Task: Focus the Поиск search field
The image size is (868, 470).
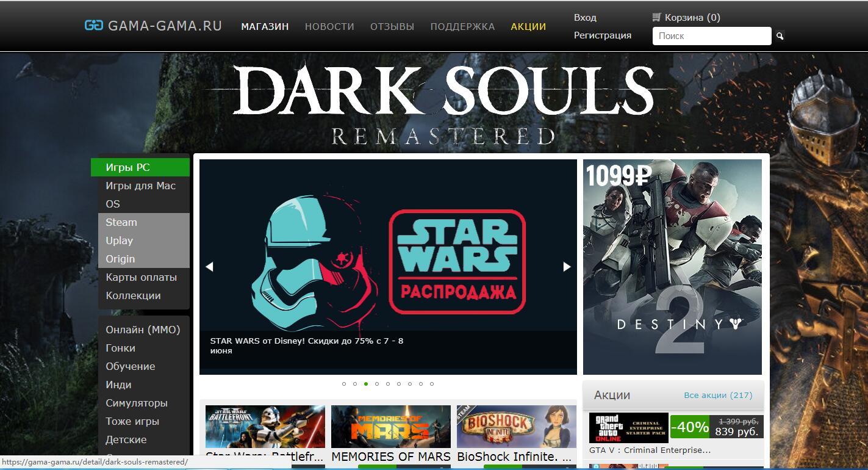Action: (712, 36)
